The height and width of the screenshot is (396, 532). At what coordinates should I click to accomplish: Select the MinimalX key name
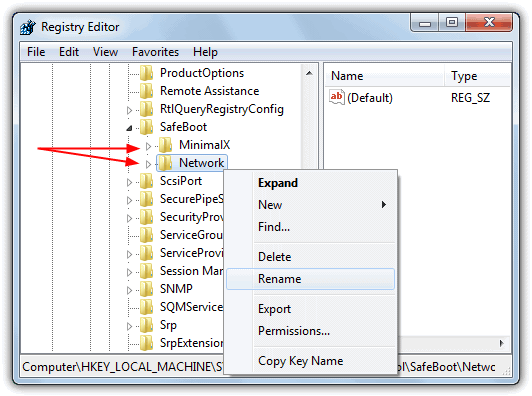point(205,145)
